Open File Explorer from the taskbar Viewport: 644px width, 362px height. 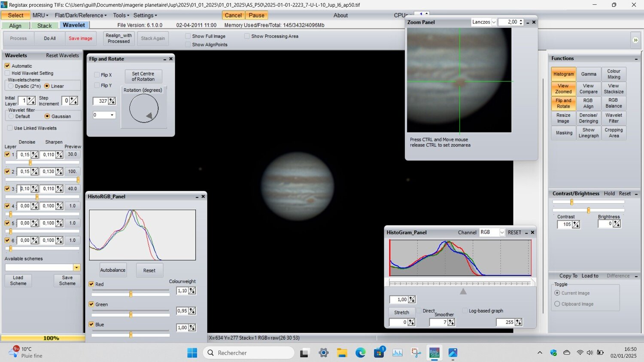(342, 353)
